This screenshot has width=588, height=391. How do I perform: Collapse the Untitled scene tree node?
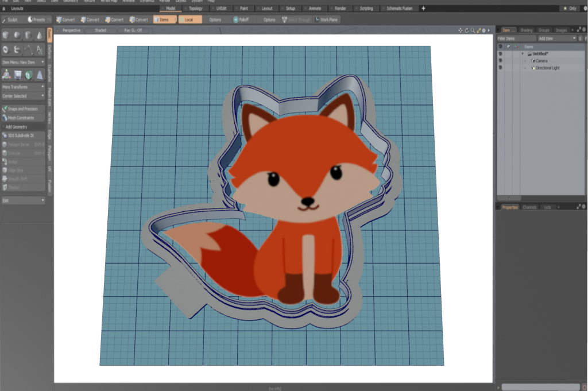click(523, 53)
